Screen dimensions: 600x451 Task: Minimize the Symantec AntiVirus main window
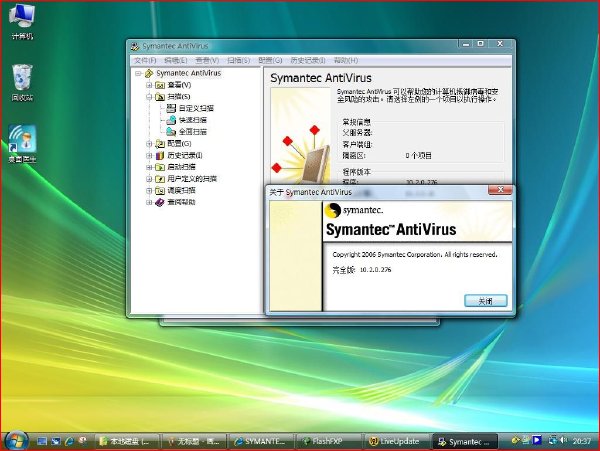coord(466,44)
